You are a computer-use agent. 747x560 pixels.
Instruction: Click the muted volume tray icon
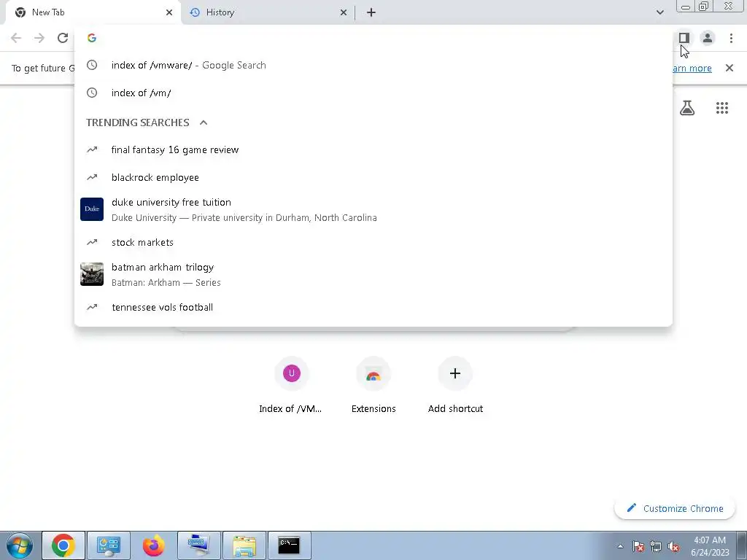coord(673,547)
